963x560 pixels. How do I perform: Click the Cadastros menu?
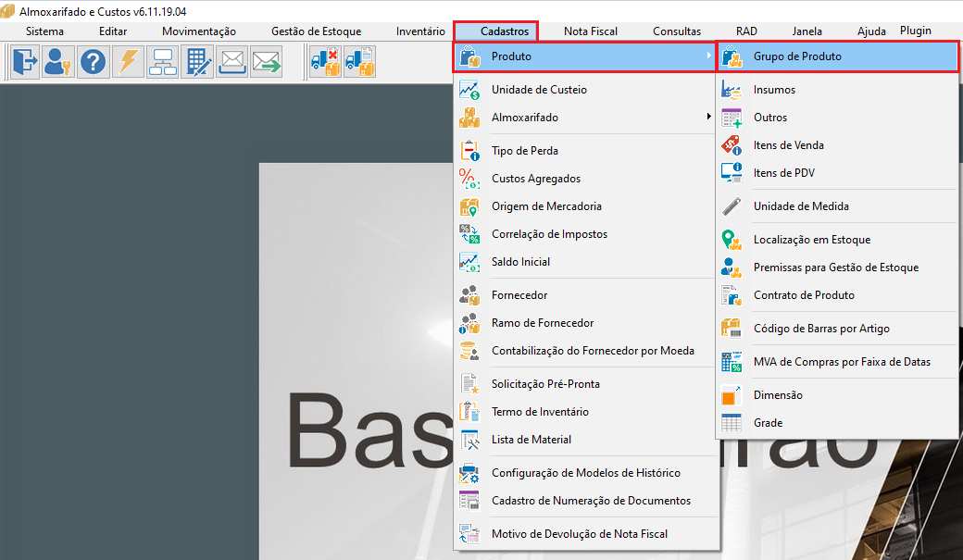pyautogui.click(x=505, y=31)
